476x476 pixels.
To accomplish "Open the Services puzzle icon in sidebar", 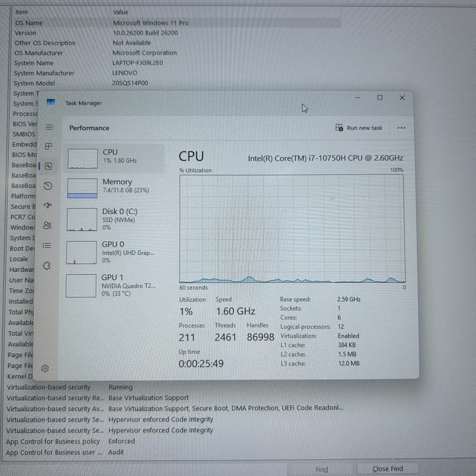I will 47,266.
